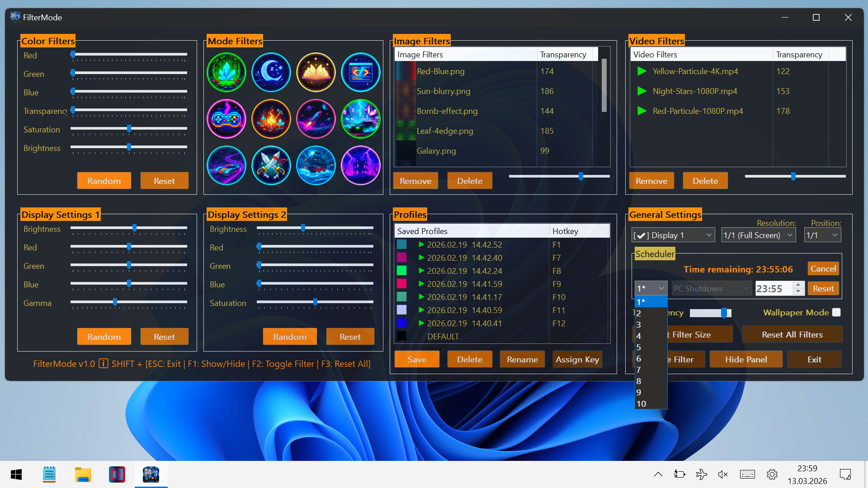Cancel the scheduler countdown
This screenshot has width=868, height=488.
pyautogui.click(x=823, y=268)
